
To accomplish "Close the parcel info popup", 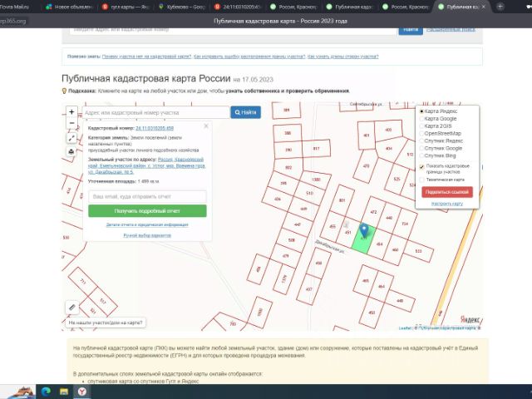I will tap(206, 126).
